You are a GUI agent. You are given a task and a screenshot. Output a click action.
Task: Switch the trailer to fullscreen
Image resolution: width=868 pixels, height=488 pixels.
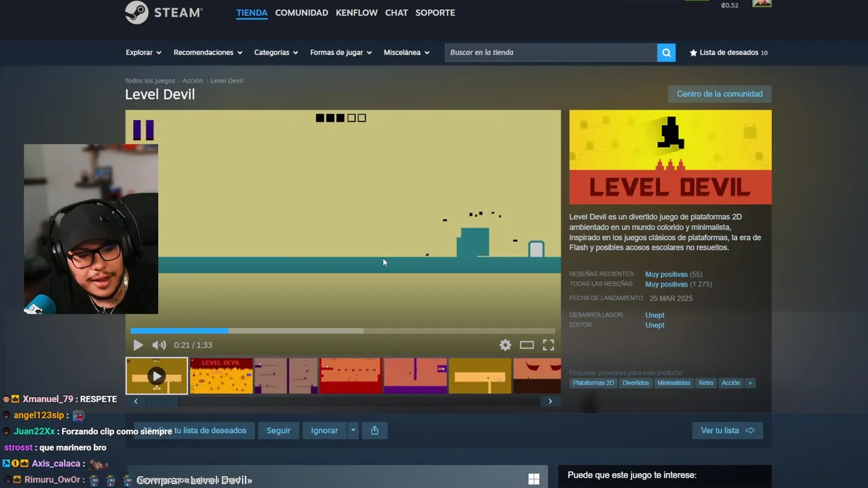pos(549,345)
